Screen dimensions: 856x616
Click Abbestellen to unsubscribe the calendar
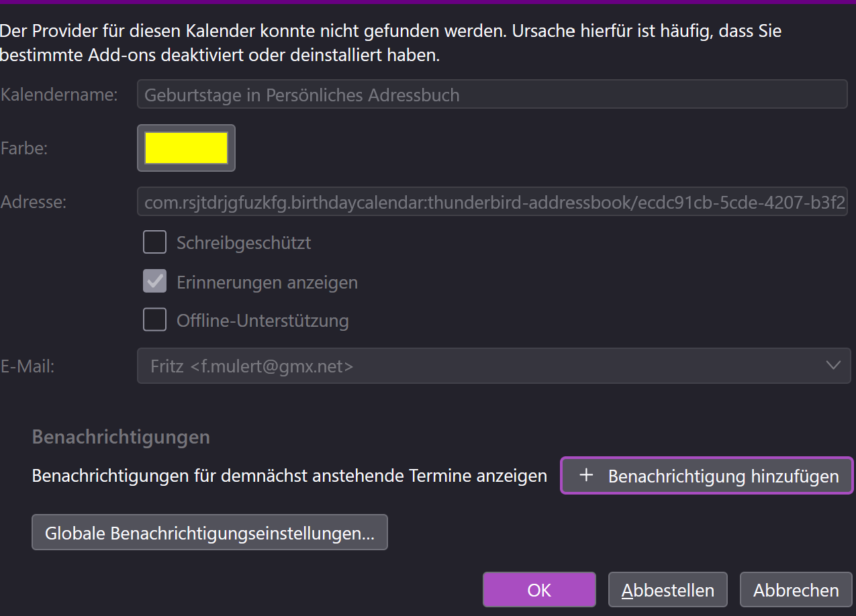[x=667, y=590]
